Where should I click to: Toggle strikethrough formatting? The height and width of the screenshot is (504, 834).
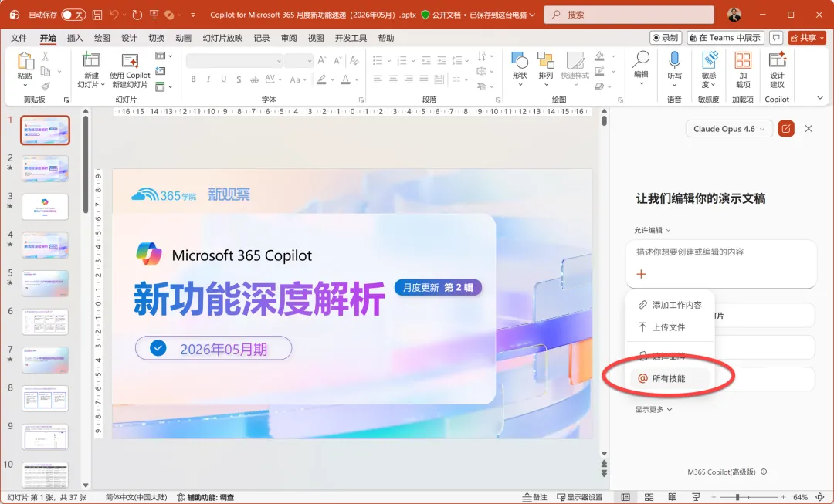255,79
